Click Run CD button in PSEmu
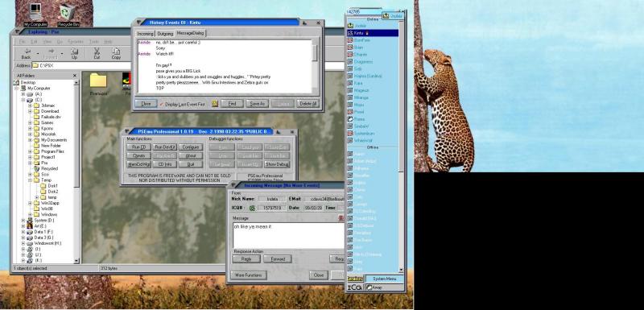644x310 pixels. (138, 147)
